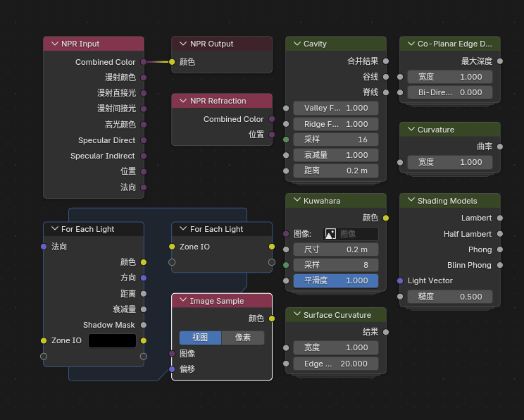524x420 pixels.
Task: Select the 视图 mode in Image Sample
Action: coord(200,338)
